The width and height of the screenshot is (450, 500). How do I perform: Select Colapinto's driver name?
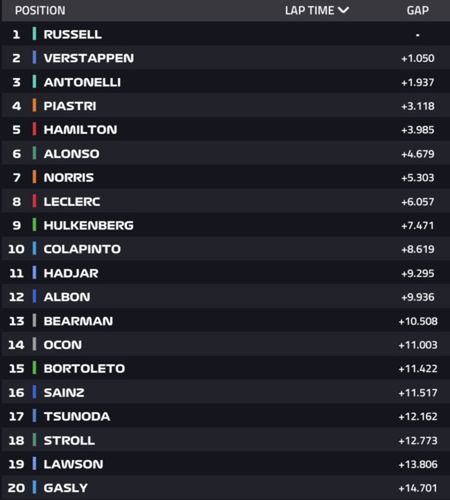coord(82,249)
